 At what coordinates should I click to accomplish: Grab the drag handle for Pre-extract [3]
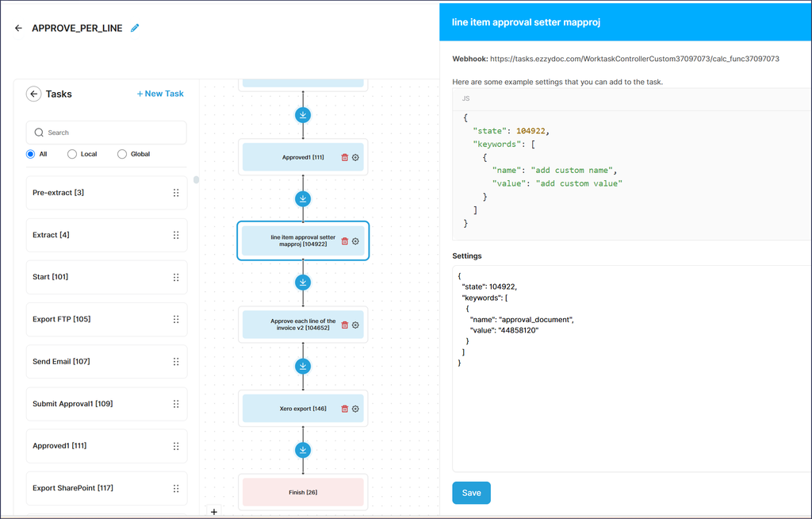pos(176,193)
